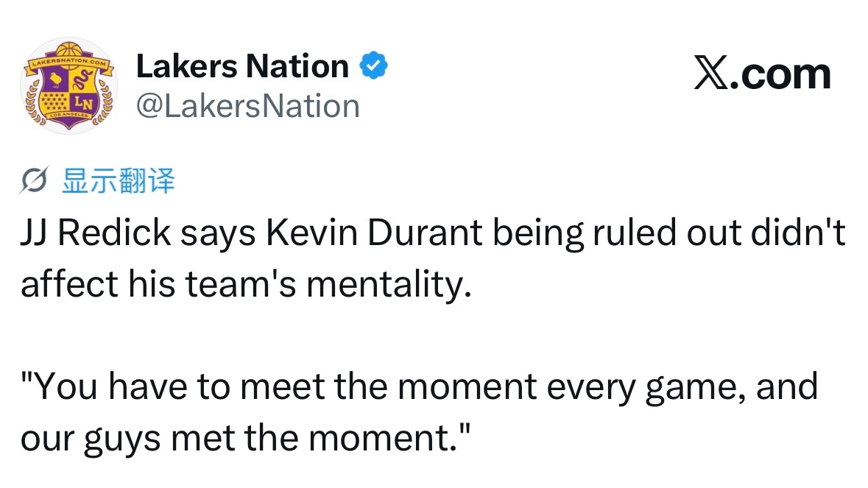The image size is (868, 488).
Task: Open the Lakers Nation profile avatar
Action: pos(68,86)
